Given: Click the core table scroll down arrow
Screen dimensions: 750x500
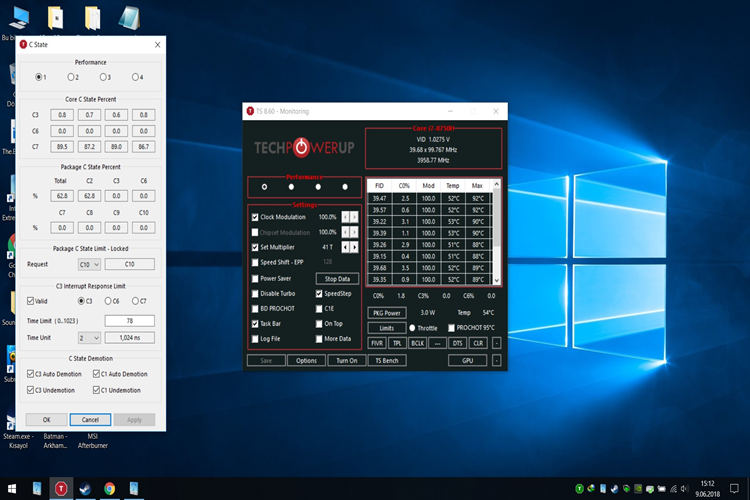Looking at the screenshot, I should point(496,280).
